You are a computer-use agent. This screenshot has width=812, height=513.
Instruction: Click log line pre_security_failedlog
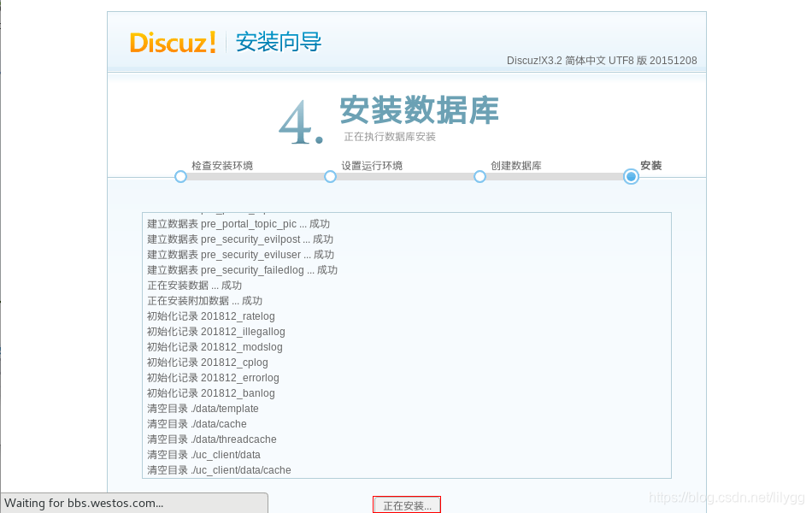coord(243,270)
